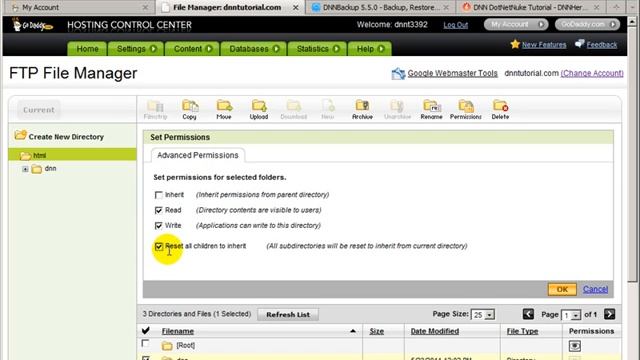Click the Change Account link
Screen dimensions: 640x360
592,73
